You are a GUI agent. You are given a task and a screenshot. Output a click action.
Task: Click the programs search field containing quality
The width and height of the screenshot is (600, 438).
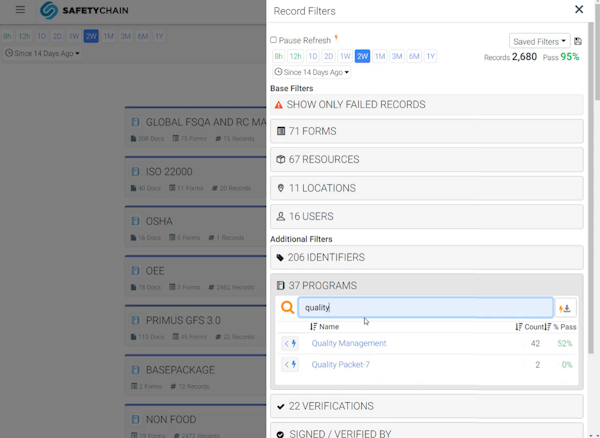(x=425, y=308)
